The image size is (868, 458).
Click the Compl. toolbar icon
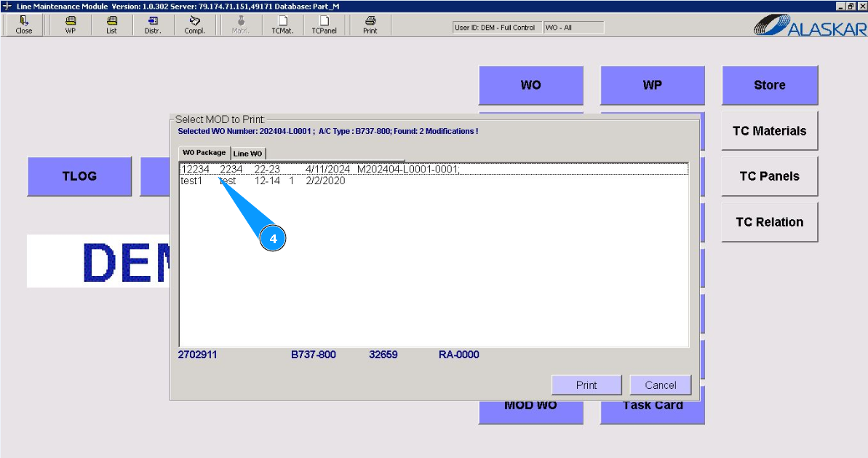[x=194, y=25]
